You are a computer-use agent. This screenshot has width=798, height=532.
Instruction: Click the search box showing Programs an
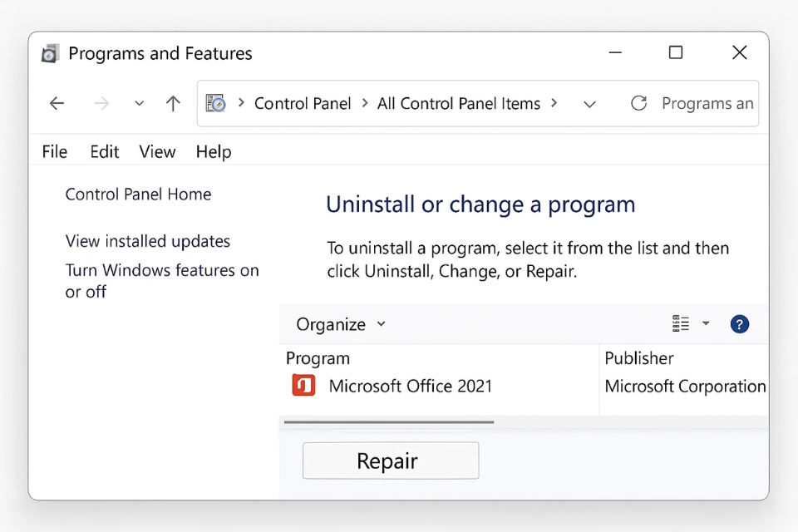707,103
